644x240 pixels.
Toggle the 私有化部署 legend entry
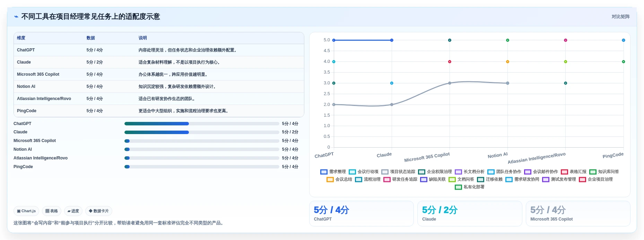click(x=470, y=187)
